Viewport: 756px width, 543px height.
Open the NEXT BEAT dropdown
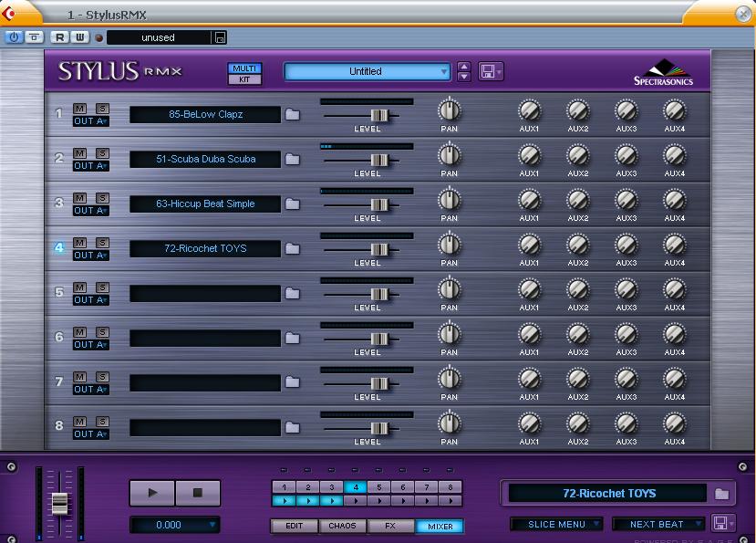(x=658, y=524)
